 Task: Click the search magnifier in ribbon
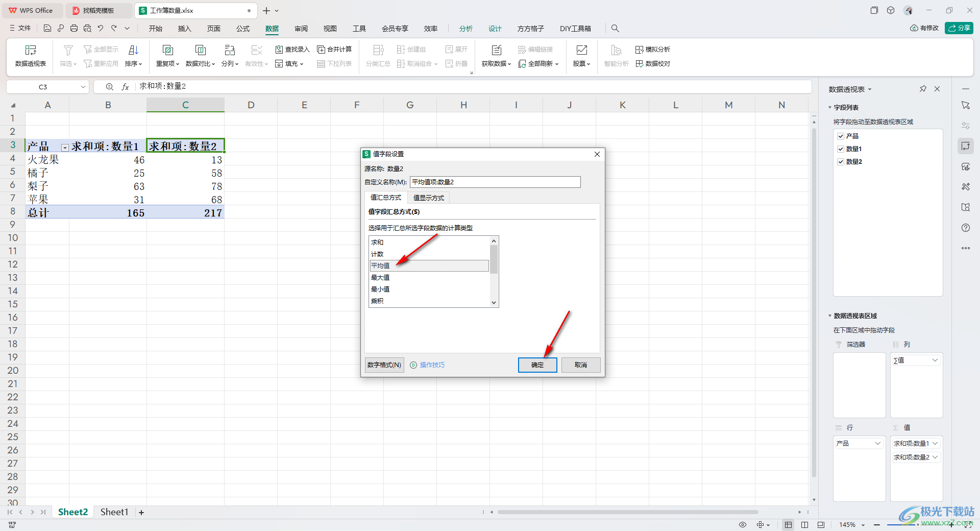tap(615, 29)
